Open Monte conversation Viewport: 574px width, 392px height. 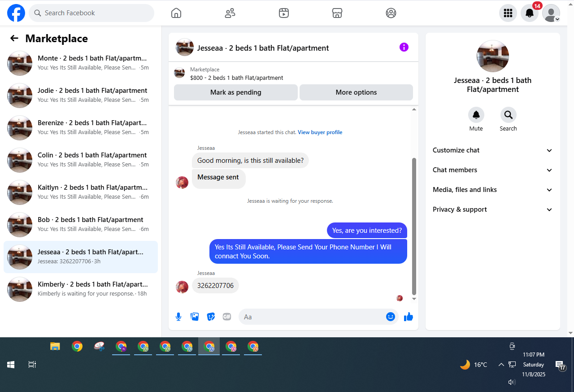point(81,63)
